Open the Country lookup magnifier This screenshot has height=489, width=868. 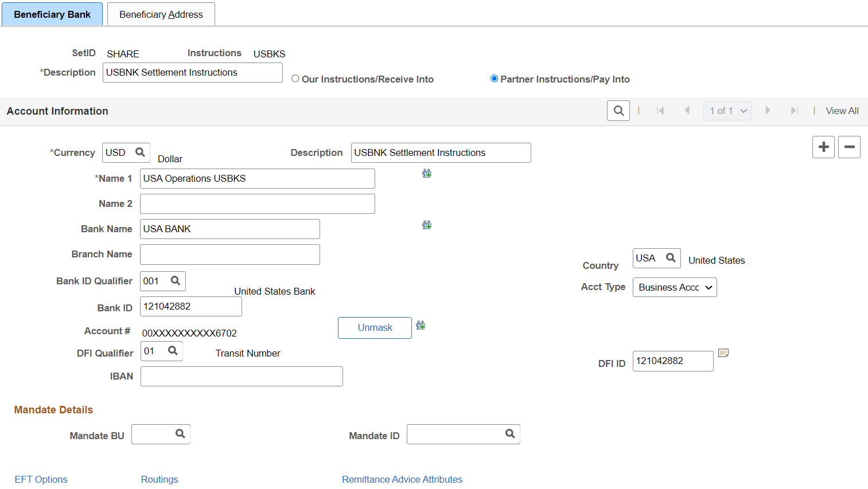tap(671, 258)
